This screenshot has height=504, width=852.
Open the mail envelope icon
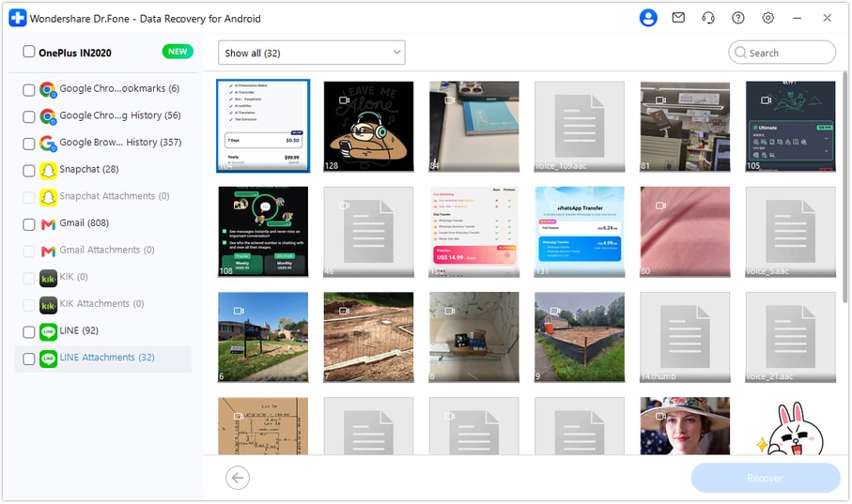(x=678, y=18)
